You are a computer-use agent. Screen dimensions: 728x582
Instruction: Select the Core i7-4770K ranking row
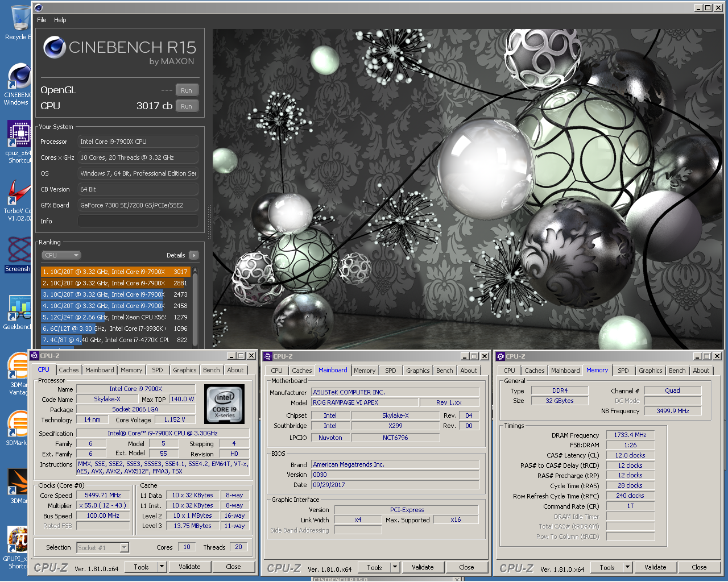pos(116,340)
